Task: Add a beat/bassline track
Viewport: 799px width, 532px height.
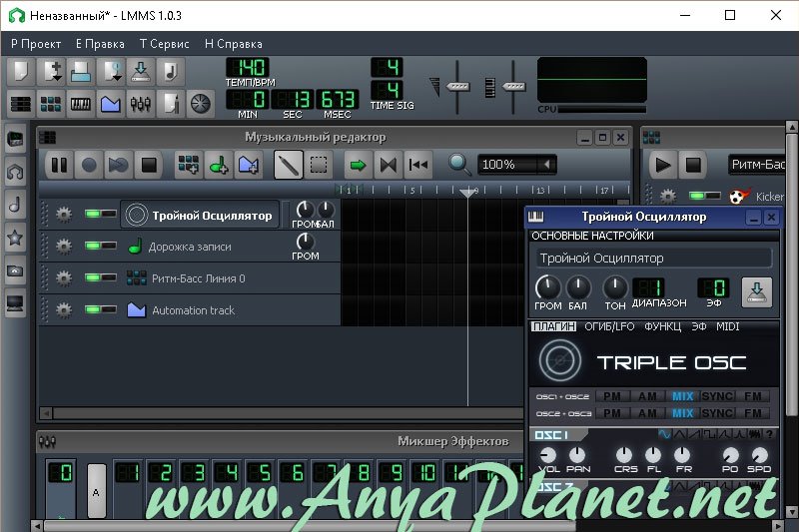Action: (189, 165)
